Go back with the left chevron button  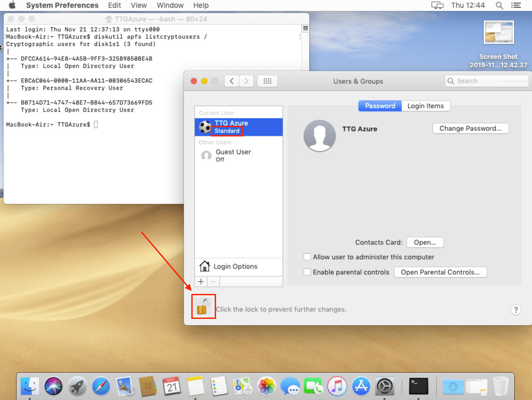(232, 81)
